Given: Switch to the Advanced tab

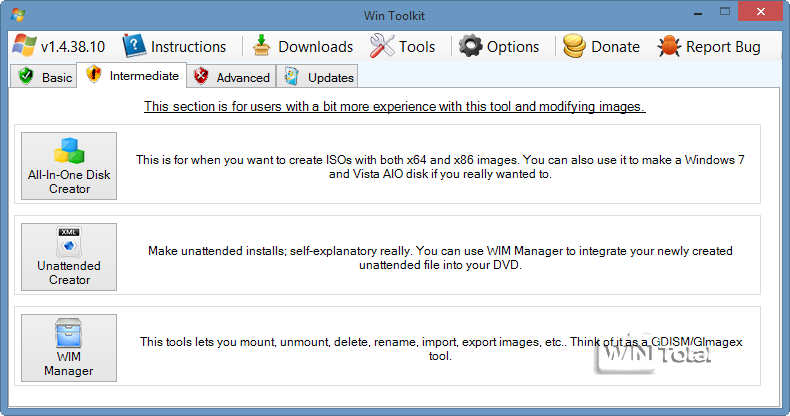Looking at the screenshot, I should (231, 77).
